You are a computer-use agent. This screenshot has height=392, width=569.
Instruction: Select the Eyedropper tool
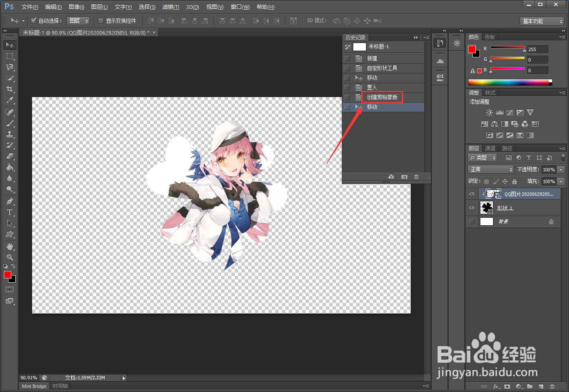click(9, 100)
